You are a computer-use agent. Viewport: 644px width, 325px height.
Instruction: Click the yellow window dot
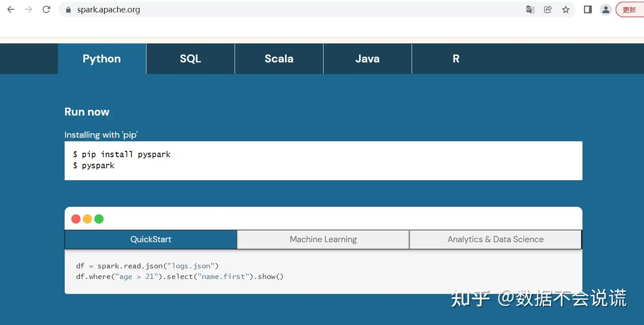[88, 219]
